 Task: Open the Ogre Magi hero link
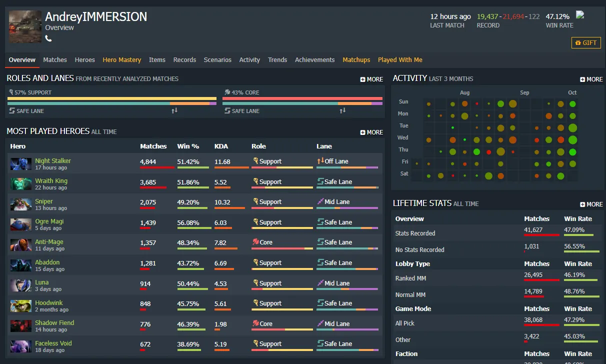49,221
